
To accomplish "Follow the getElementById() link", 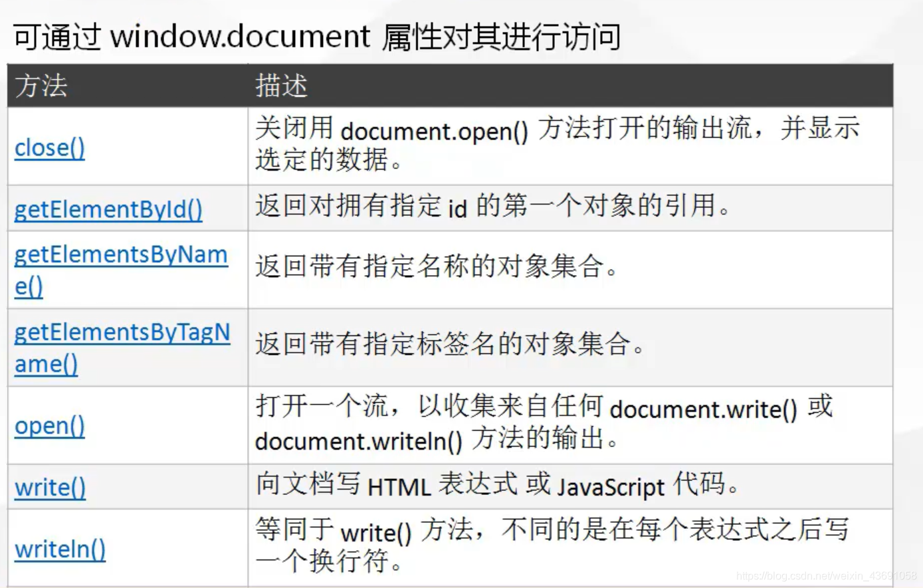I will [108, 209].
